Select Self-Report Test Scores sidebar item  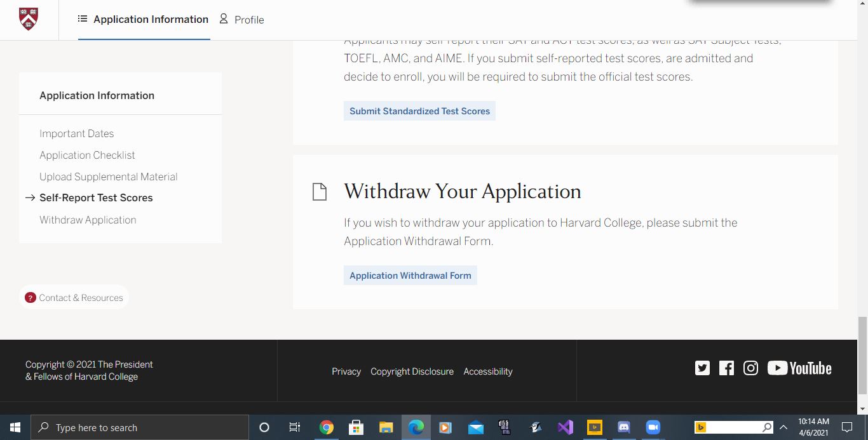96,197
